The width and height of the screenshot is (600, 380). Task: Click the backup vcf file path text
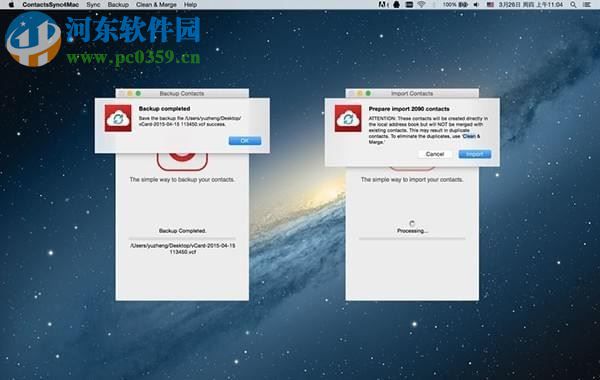pos(183,249)
